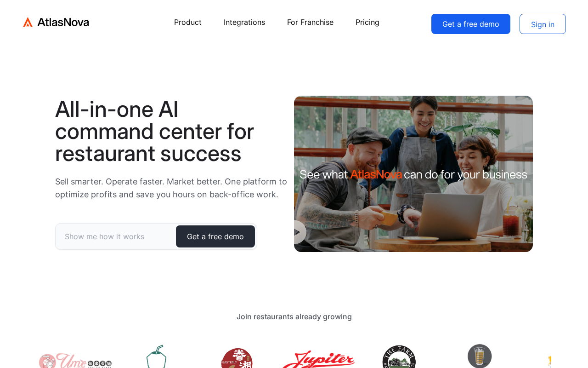
Task: Click the partially visible yellow logo at right
Action: pos(549,361)
